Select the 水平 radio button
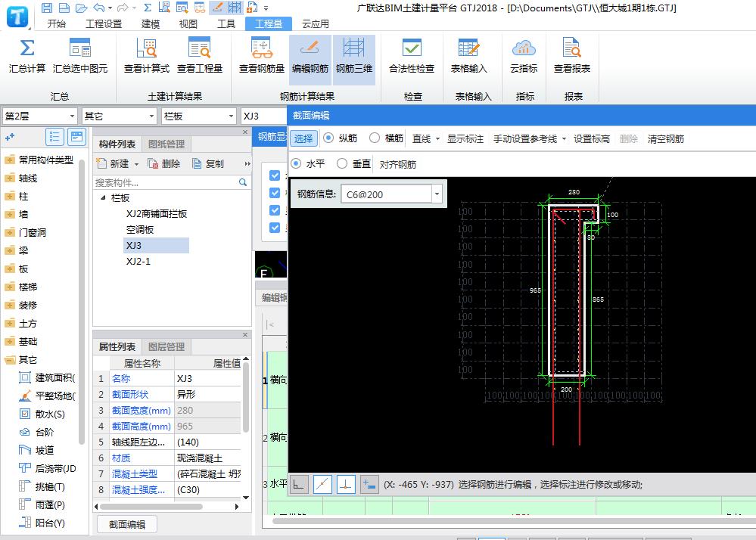Screen dimensions: 756x540 296,164
